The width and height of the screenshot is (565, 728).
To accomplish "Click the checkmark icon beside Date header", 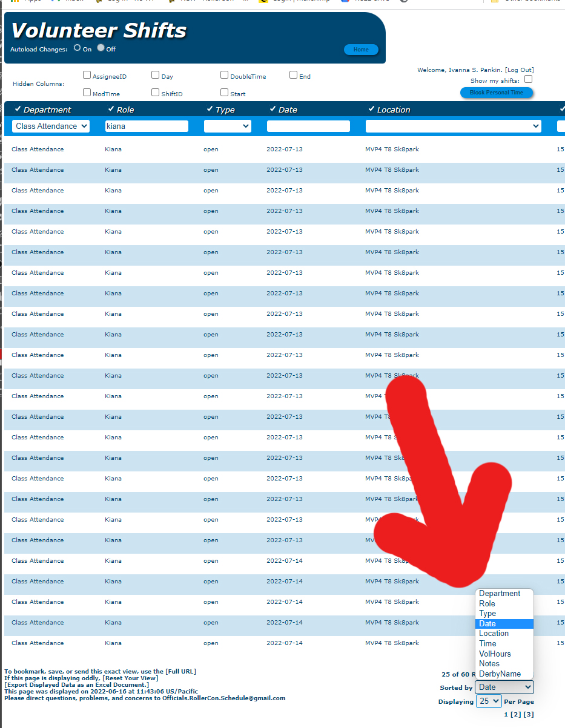I will (x=273, y=109).
